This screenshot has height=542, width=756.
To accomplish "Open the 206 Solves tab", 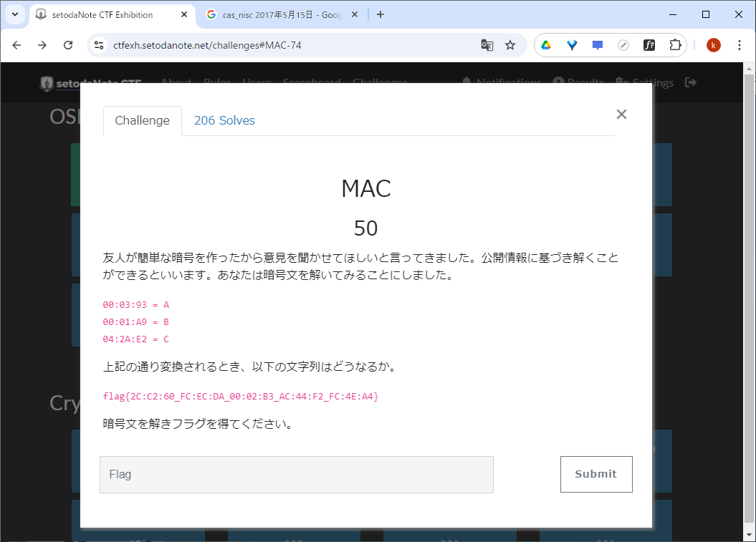I will click(x=224, y=120).
